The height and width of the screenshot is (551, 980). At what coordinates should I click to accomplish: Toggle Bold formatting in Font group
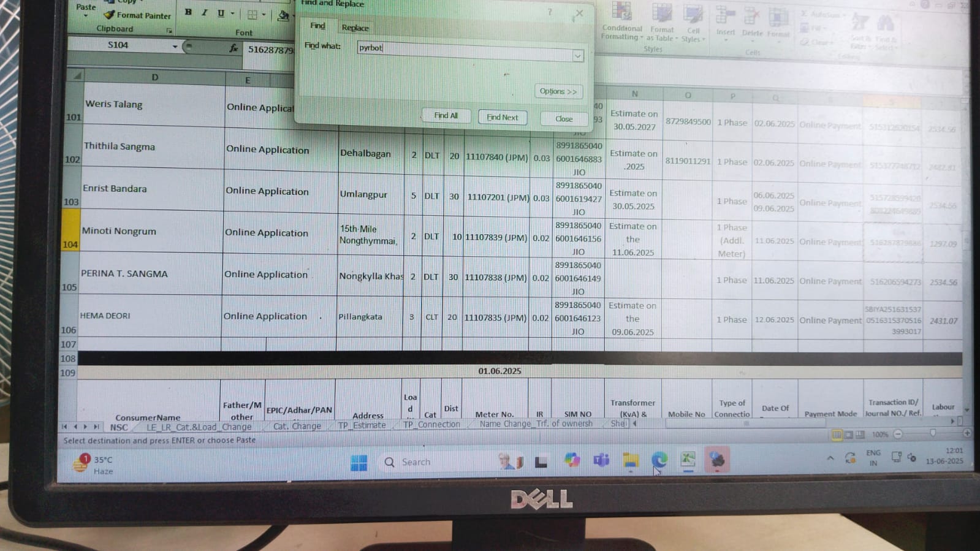click(x=188, y=12)
